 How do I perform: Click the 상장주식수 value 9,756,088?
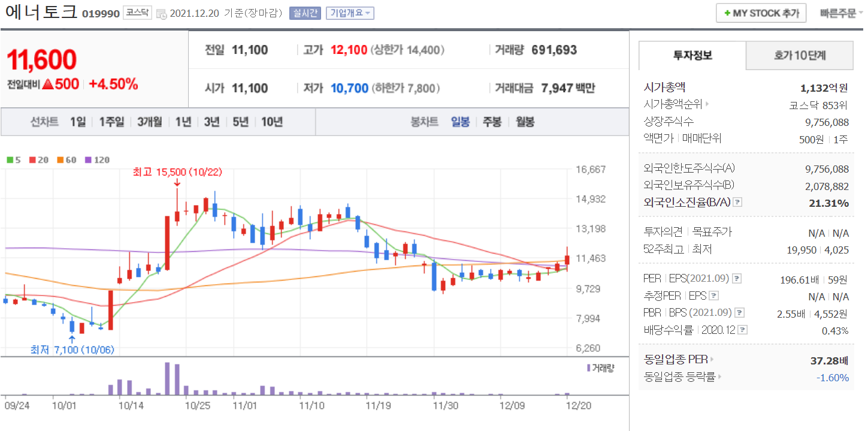coord(827,122)
